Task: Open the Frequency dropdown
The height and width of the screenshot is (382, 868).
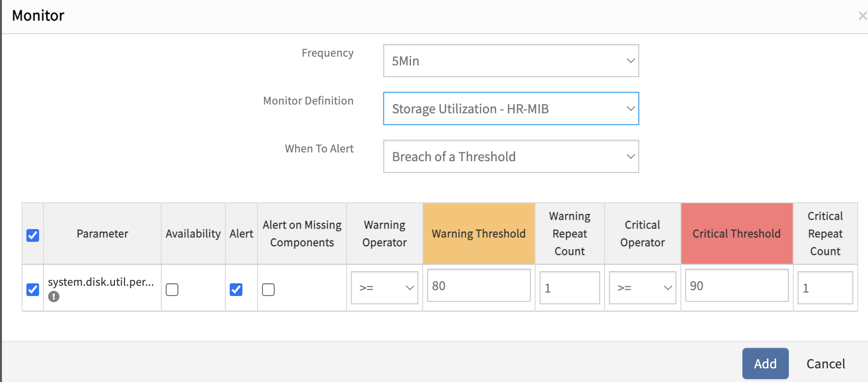Action: pyautogui.click(x=511, y=61)
